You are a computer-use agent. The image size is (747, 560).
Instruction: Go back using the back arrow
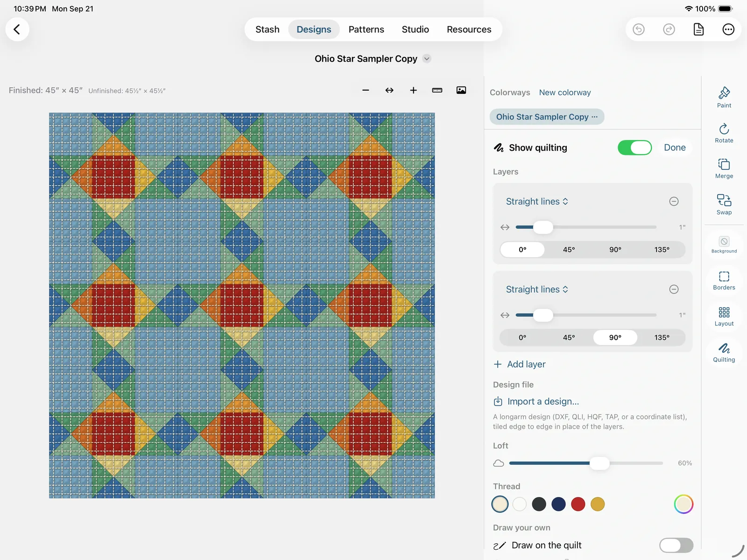[x=17, y=29]
